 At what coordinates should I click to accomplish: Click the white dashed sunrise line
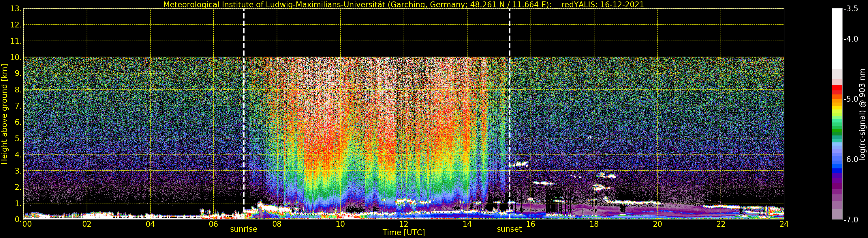point(244,101)
